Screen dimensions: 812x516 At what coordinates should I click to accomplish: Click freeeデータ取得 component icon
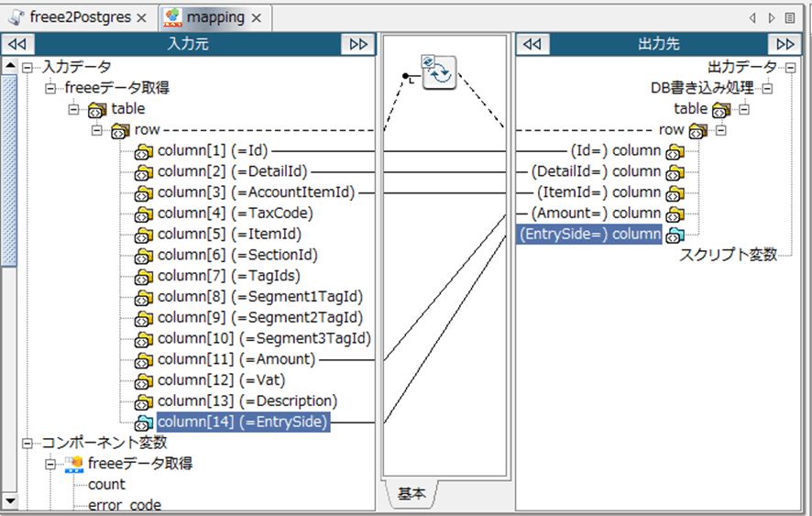point(74,464)
